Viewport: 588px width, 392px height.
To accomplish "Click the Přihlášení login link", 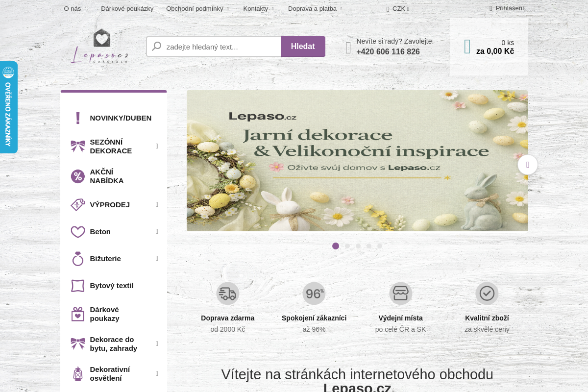I will [x=510, y=8].
